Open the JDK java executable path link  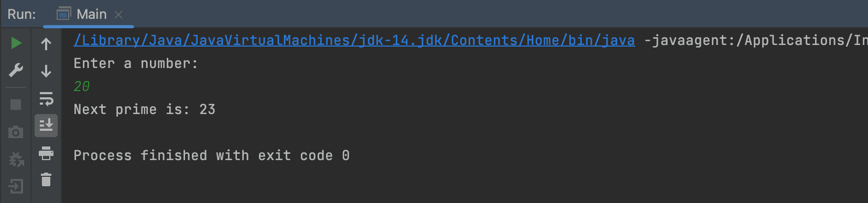(x=354, y=40)
